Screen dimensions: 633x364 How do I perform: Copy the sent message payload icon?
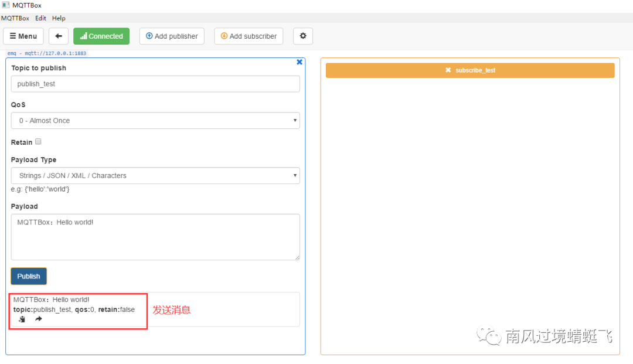click(22, 319)
